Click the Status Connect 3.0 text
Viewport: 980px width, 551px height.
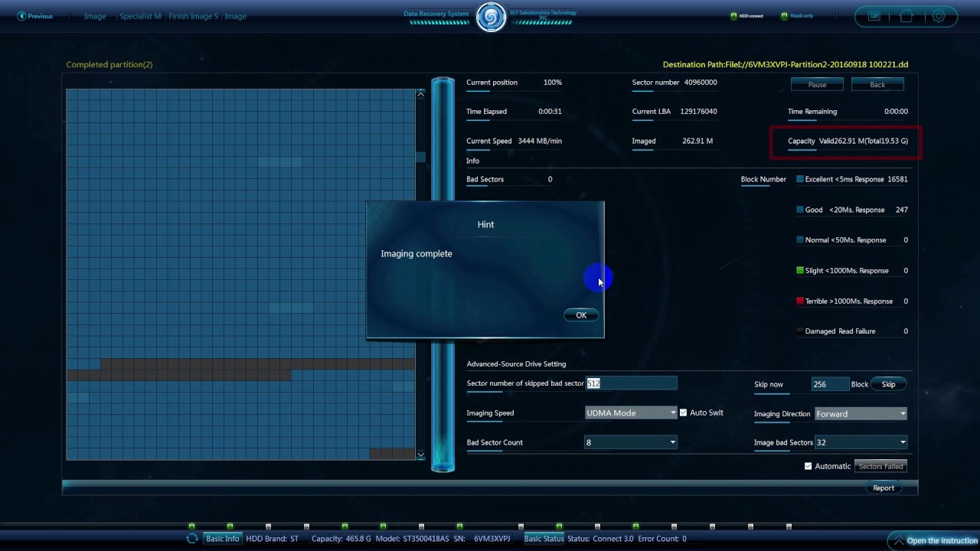[x=600, y=539]
